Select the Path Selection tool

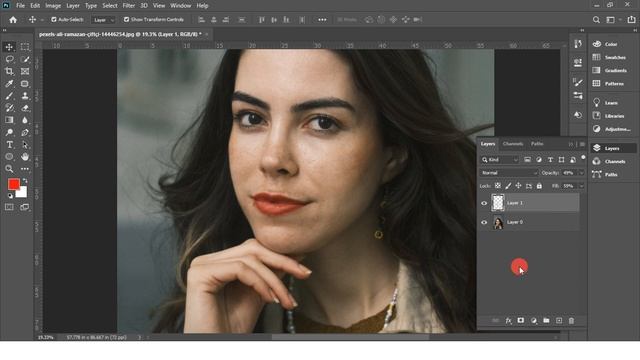[x=25, y=144]
